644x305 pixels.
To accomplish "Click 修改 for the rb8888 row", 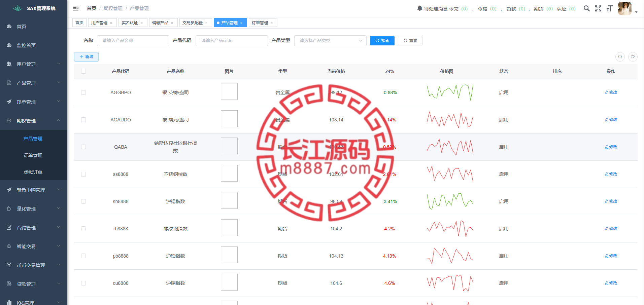I will coord(611,229).
